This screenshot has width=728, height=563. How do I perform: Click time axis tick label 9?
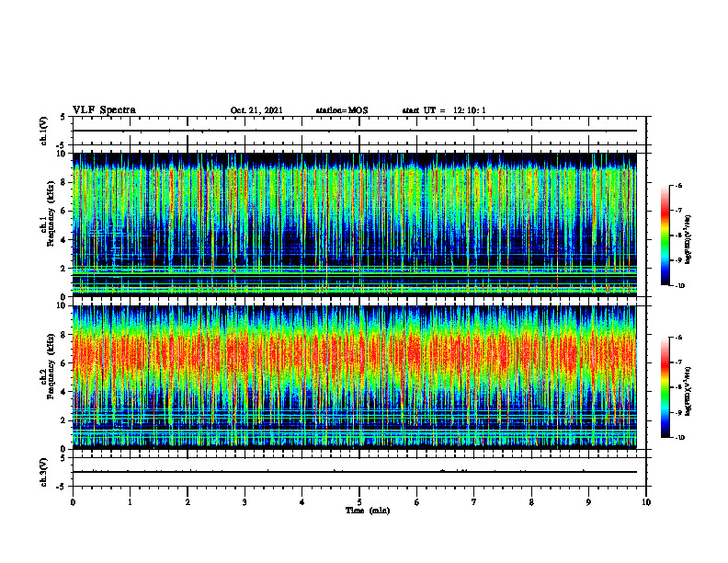click(588, 502)
